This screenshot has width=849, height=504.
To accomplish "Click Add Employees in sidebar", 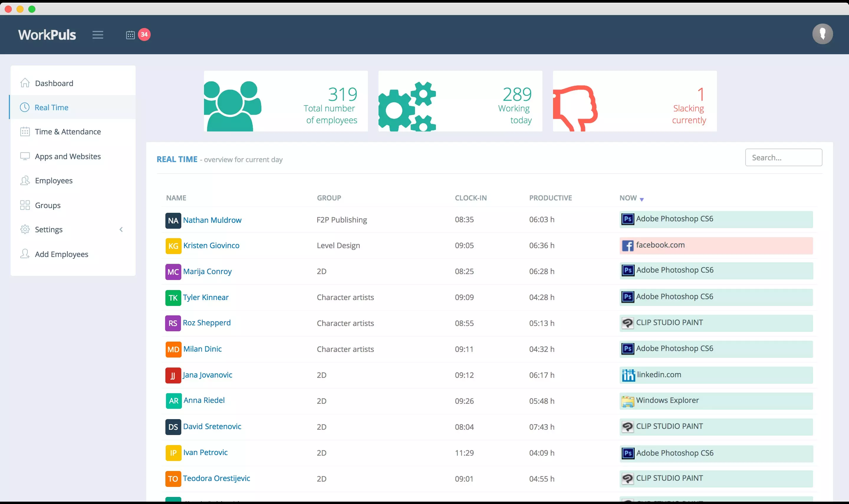I will click(x=62, y=254).
